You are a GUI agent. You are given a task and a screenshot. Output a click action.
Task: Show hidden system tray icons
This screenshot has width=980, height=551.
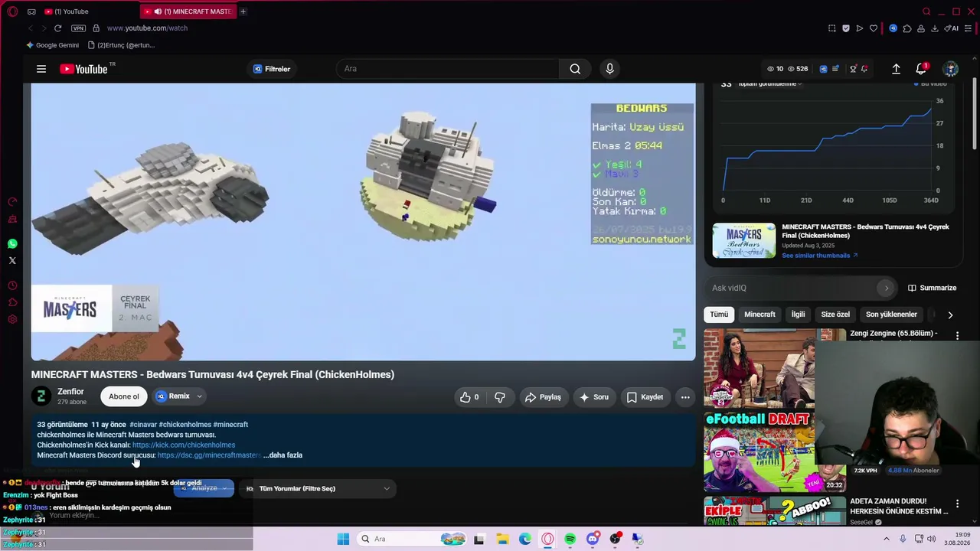click(887, 539)
